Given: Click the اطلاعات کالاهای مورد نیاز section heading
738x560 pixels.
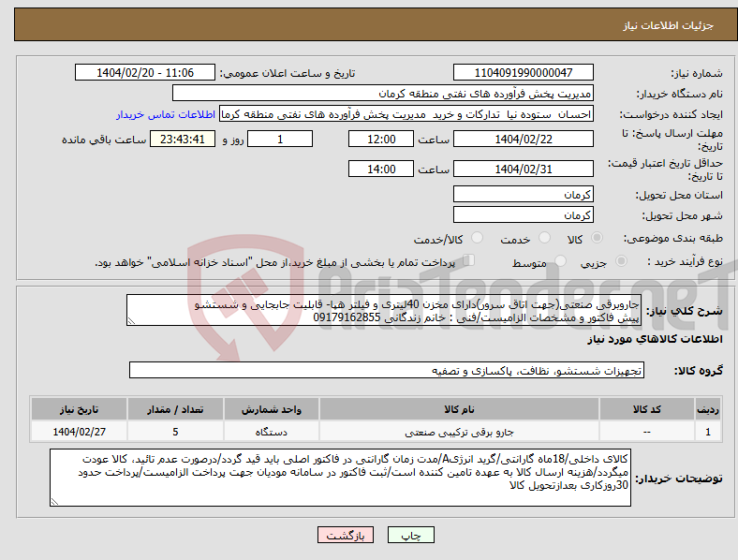Looking at the screenshot, I should point(655,339).
